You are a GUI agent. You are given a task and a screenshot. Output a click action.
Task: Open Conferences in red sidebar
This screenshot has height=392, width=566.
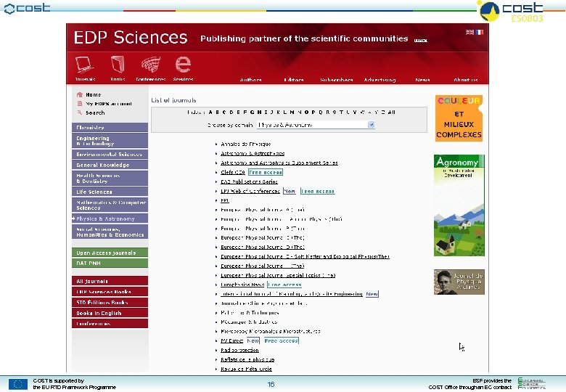(110, 324)
